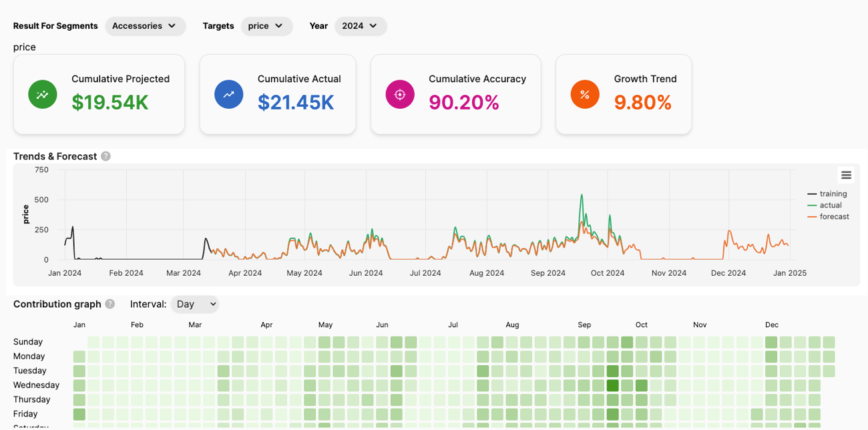The image size is (868, 430).
Task: Click the Cumulative Projected label
Action: point(121,79)
